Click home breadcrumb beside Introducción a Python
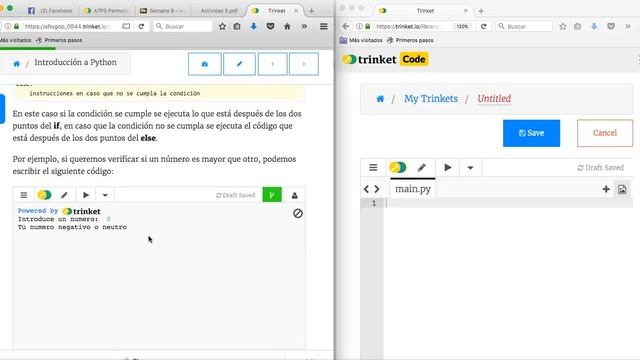 click(16, 64)
